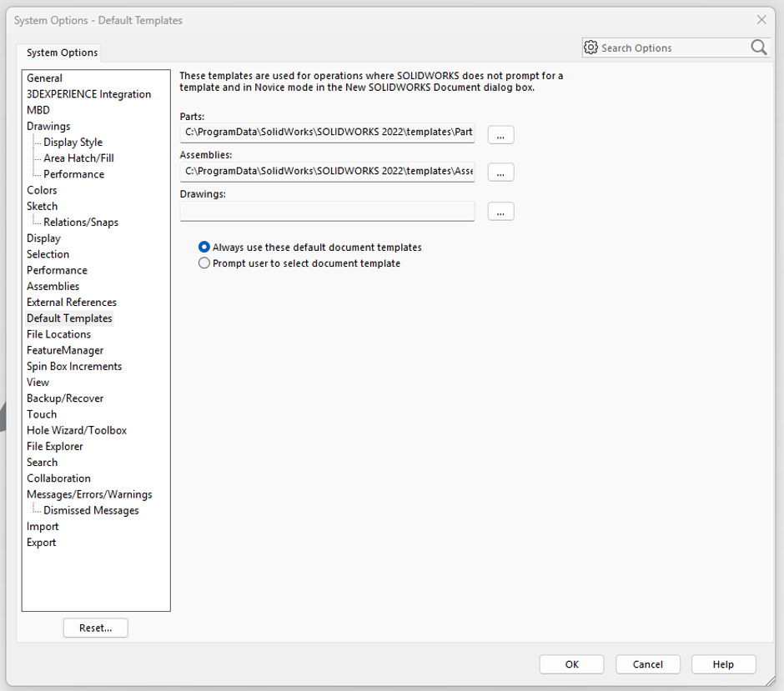Viewport: 784px width, 691px height.
Task: Click the Parts template path field
Action: 328,133
